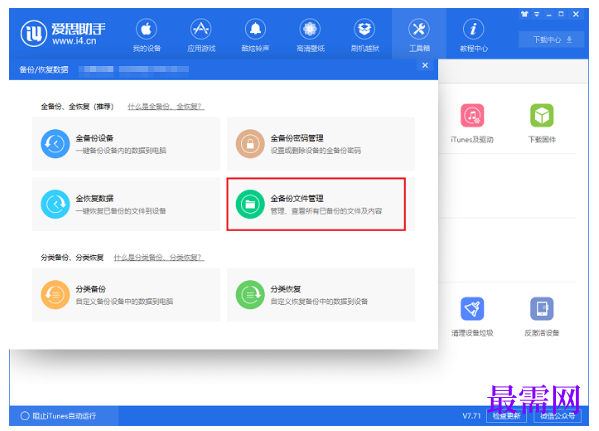Click 一键备份设备内的数据到电脑 description
Screen dimensions: 599x431
point(121,151)
